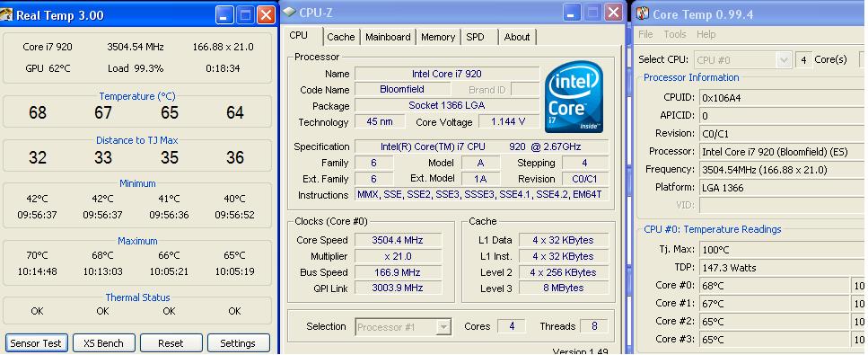Click the TDP value 147.3 Watts

[782, 267]
